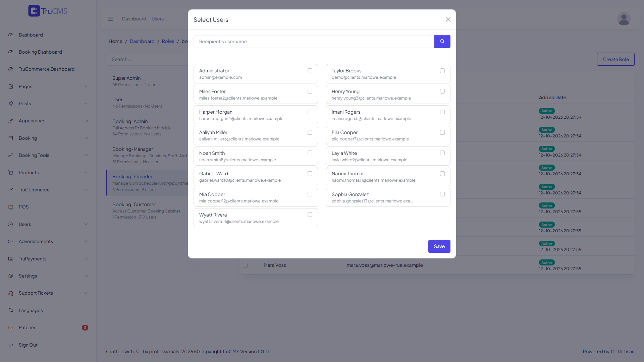Click the POS monitor icon in sidebar
This screenshot has width=644, height=362.
click(x=11, y=207)
